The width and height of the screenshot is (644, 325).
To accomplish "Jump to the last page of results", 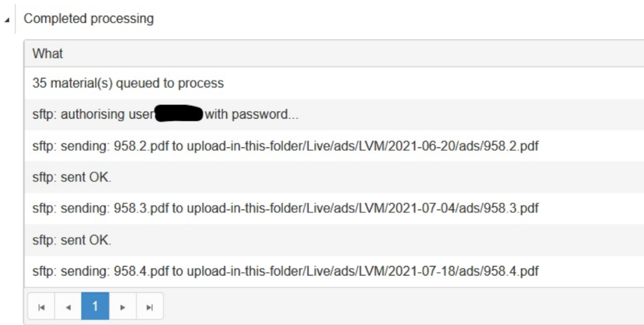I will [150, 307].
